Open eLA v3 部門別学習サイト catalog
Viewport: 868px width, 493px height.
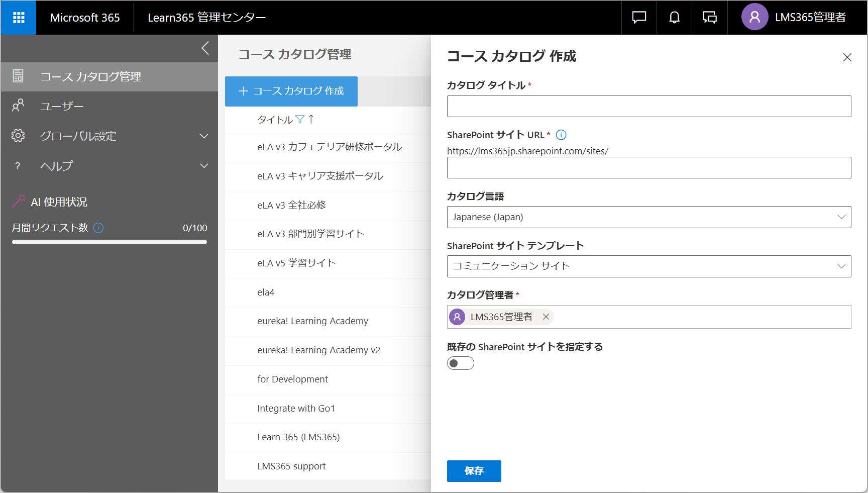tap(310, 234)
